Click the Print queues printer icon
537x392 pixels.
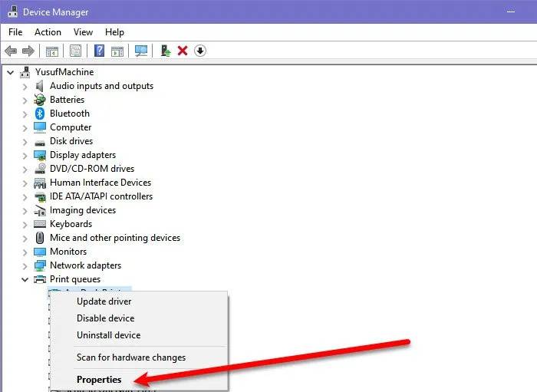pyautogui.click(x=40, y=279)
